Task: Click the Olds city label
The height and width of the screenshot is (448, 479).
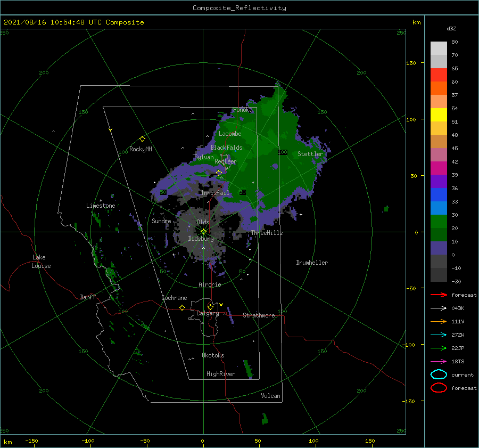Action: tap(203, 222)
